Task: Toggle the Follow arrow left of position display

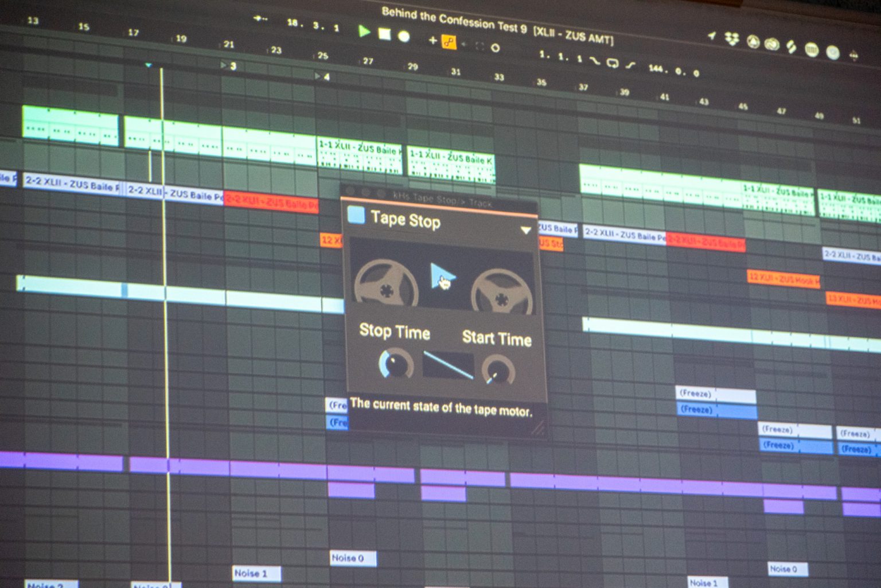Action: (x=260, y=18)
